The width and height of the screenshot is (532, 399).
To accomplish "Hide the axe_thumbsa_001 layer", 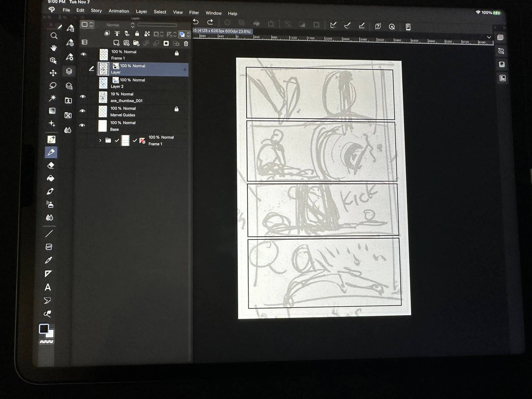I will (x=83, y=96).
